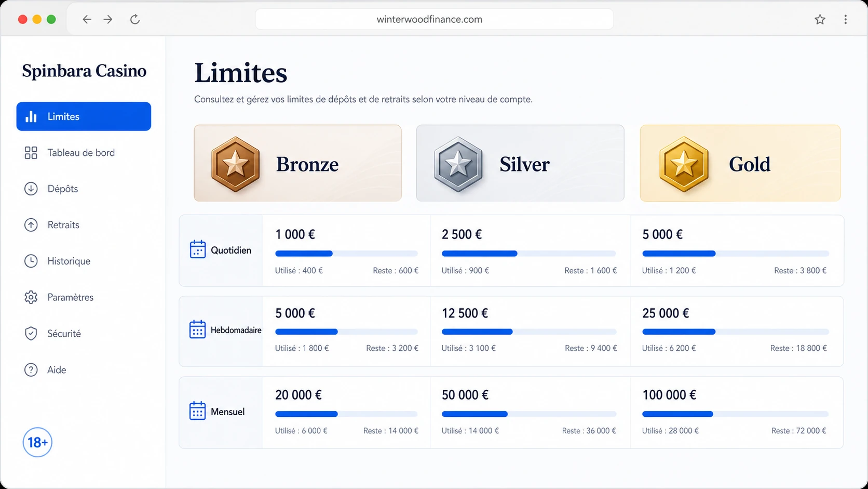Select the Bronze tier card
The width and height of the screenshot is (868, 489).
pos(297,163)
